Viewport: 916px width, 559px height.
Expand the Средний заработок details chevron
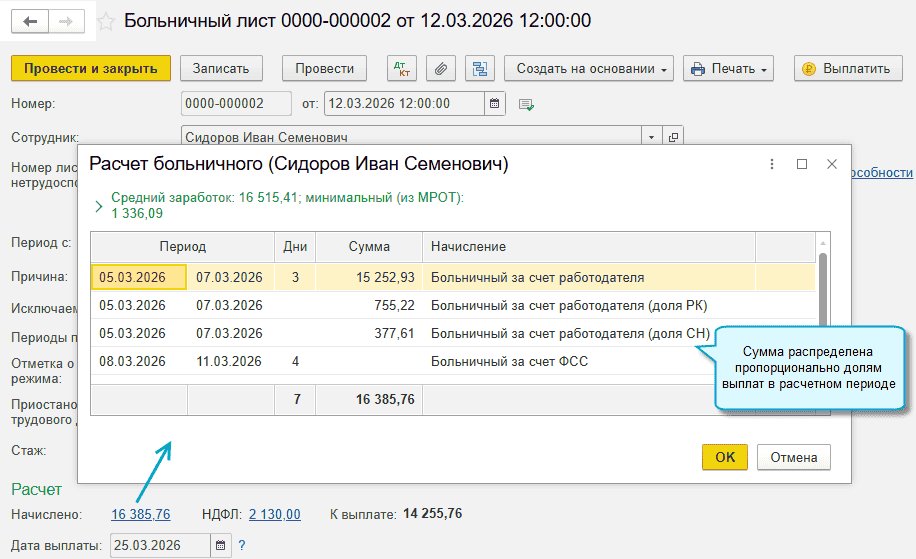pyautogui.click(x=98, y=206)
